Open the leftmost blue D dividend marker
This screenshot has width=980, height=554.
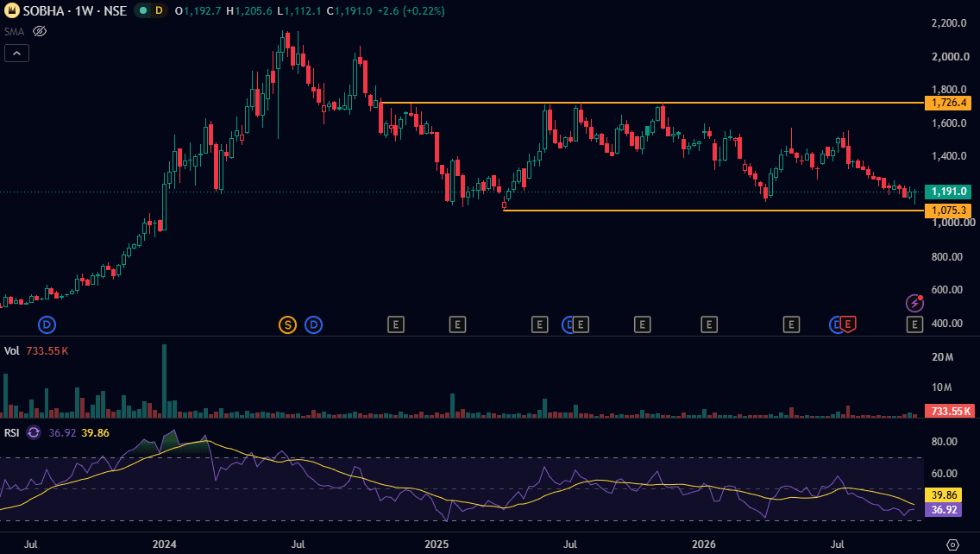47,324
